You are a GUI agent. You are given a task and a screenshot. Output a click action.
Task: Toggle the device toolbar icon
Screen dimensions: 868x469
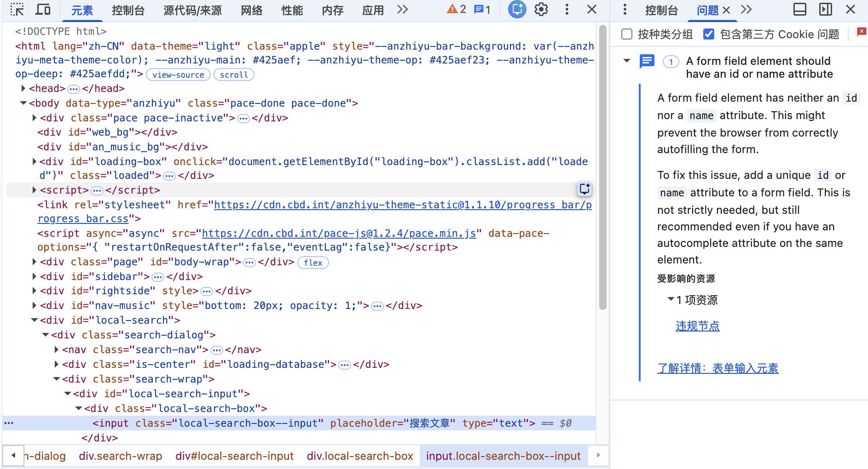(x=43, y=10)
